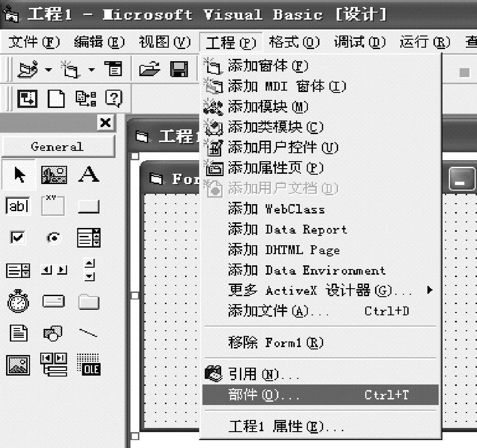Image resolution: width=477 pixels, height=448 pixels.
Task: Select the DriveListBox control tool
Action: pyautogui.click(x=53, y=301)
